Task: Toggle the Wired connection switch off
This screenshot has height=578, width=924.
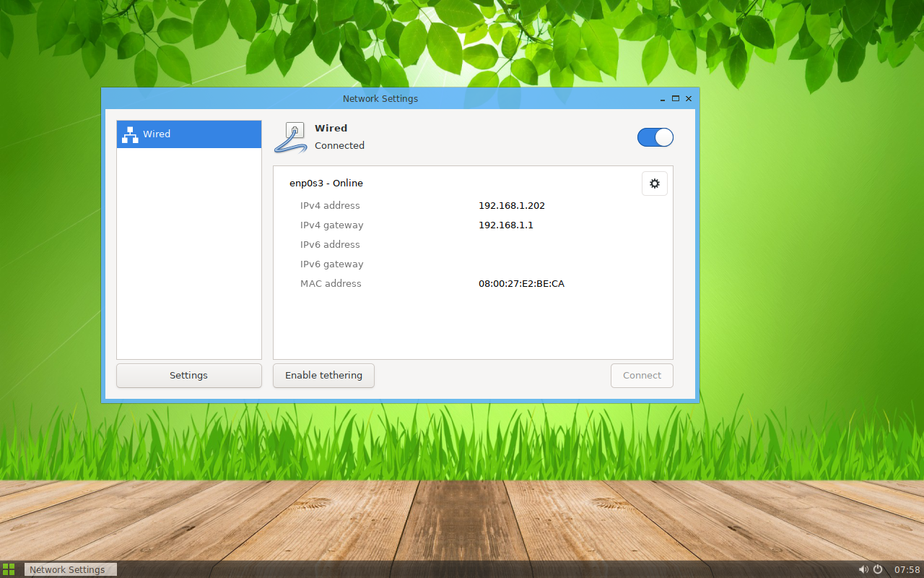Action: (655, 137)
